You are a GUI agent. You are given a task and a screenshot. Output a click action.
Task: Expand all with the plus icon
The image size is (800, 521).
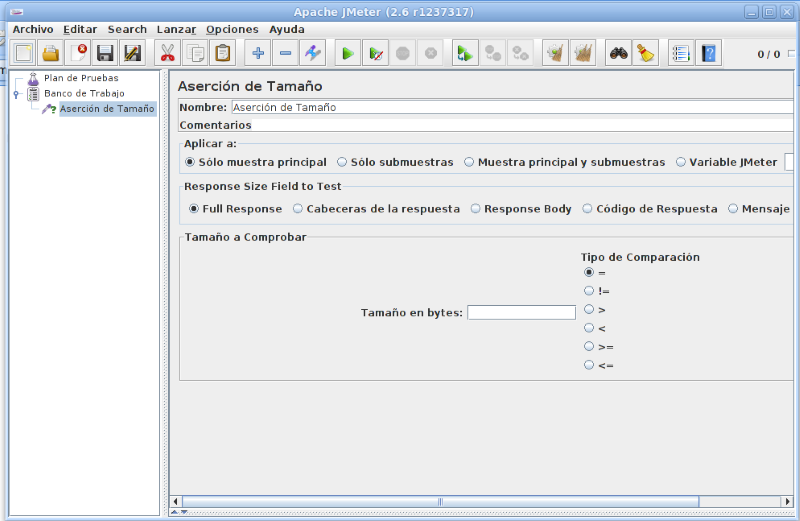pos(258,53)
